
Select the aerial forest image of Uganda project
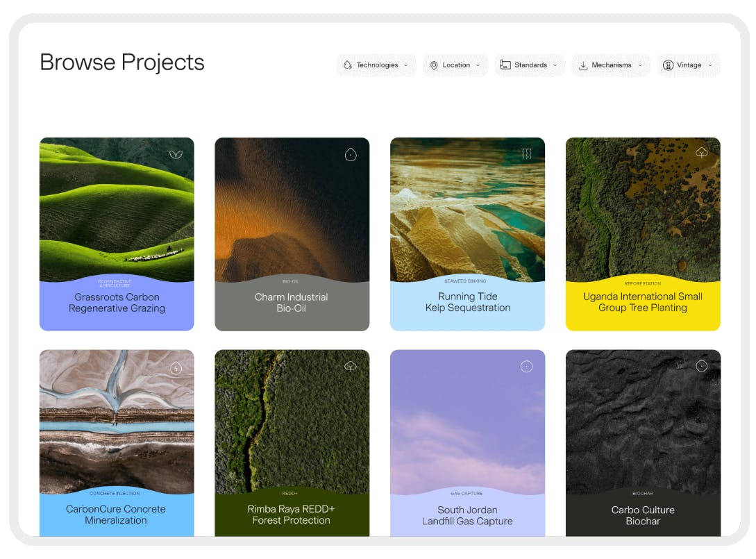[x=643, y=209]
